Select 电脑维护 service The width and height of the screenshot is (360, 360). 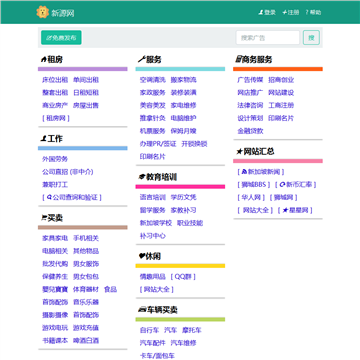(x=184, y=118)
